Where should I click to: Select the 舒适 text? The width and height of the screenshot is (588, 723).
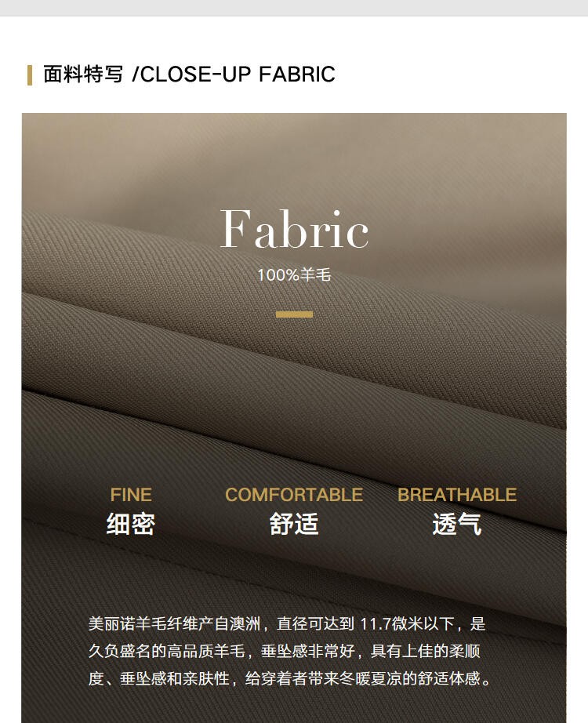294,524
